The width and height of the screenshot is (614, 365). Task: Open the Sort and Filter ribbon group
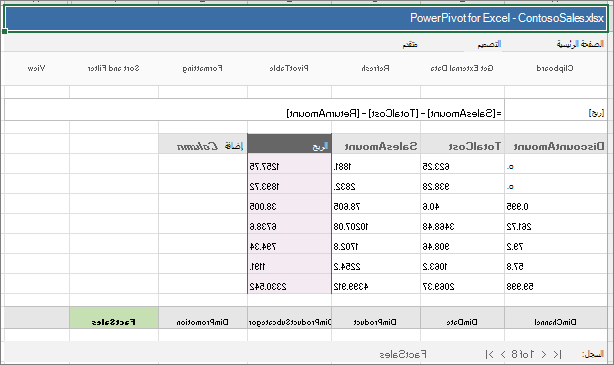(x=114, y=68)
